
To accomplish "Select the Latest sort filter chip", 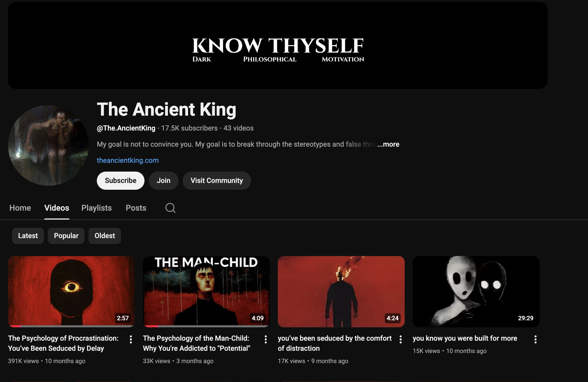I will (x=28, y=236).
